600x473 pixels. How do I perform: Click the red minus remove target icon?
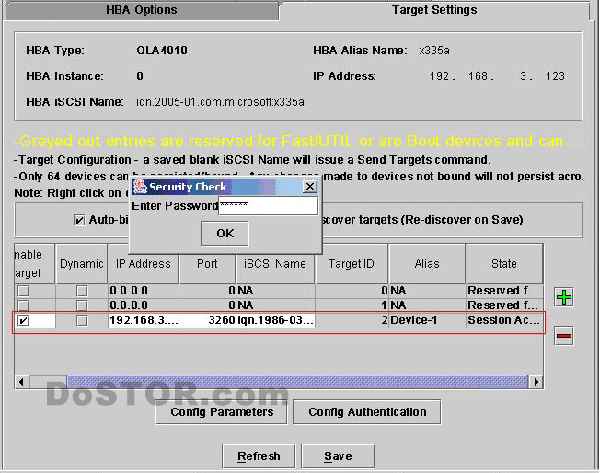563,336
